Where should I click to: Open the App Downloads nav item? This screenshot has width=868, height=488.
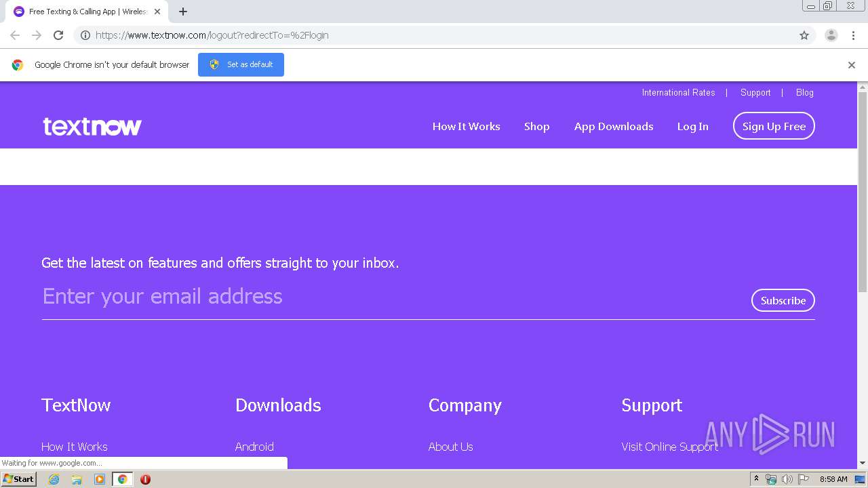pyautogui.click(x=614, y=127)
